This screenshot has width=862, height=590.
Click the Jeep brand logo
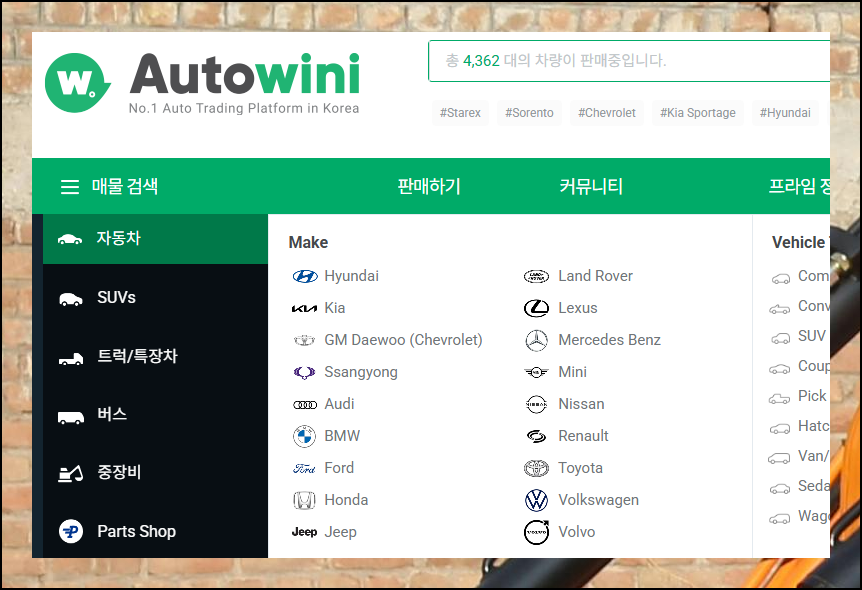coord(305,532)
